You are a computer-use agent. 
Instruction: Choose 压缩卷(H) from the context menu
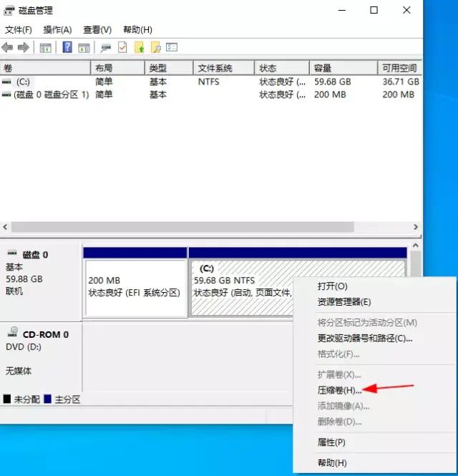pyautogui.click(x=339, y=390)
